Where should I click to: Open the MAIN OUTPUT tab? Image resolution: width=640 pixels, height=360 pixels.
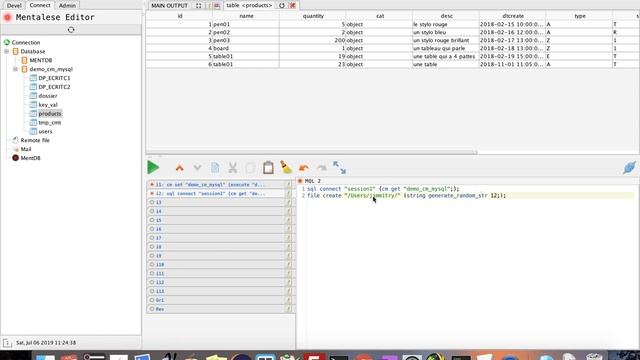[169, 6]
